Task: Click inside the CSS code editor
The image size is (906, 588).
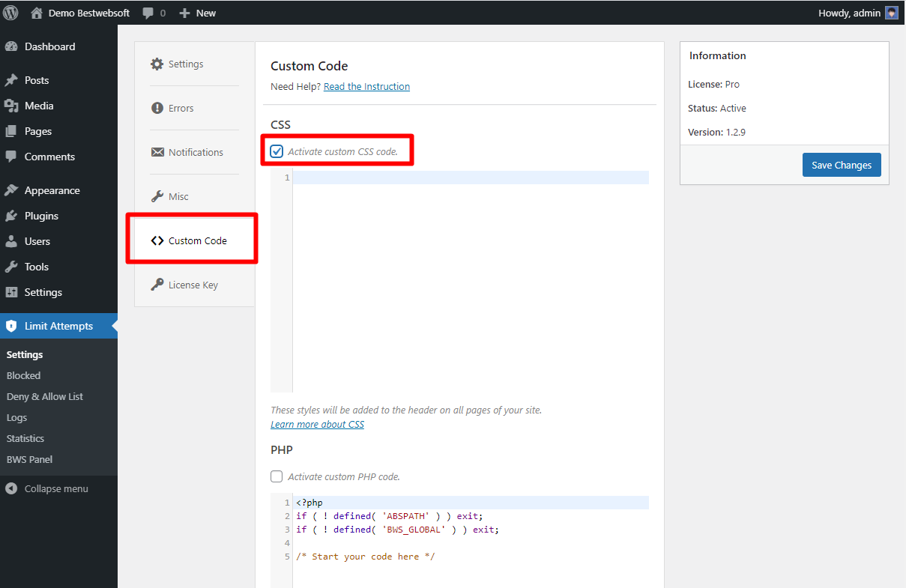Action: (x=471, y=281)
